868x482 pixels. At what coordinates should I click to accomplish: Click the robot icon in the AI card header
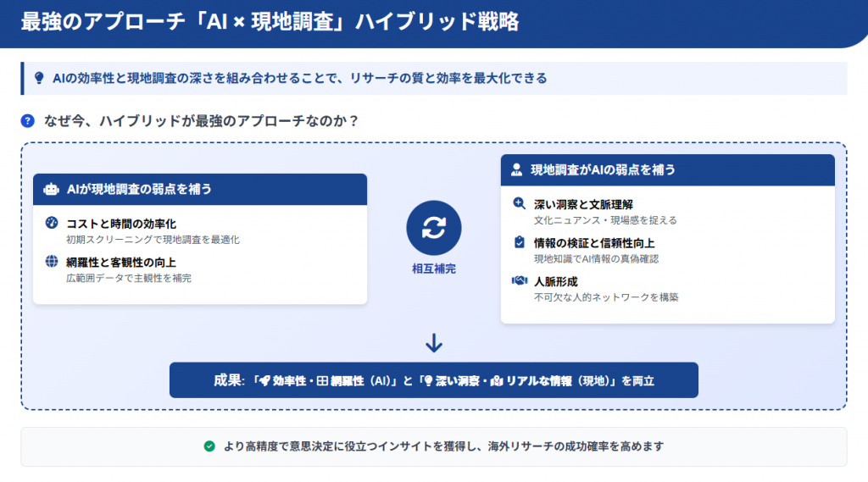(51, 189)
